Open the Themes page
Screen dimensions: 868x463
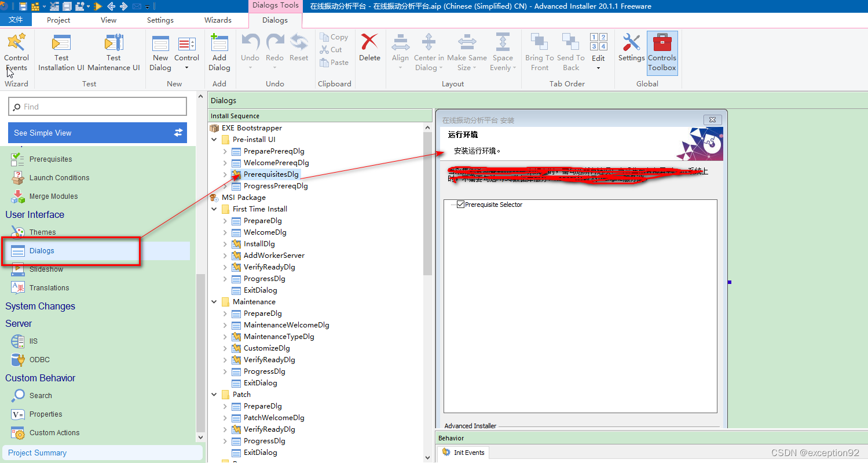pos(42,232)
